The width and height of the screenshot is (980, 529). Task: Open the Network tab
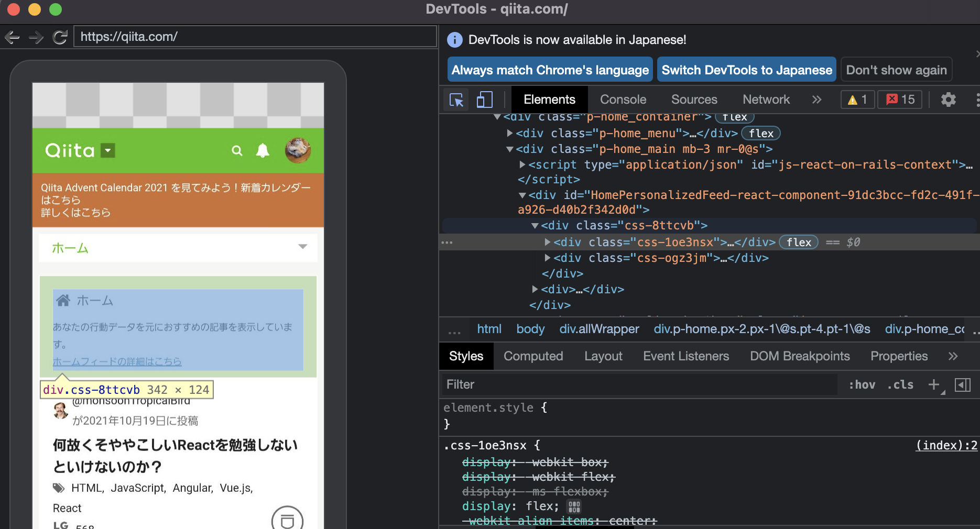point(766,100)
